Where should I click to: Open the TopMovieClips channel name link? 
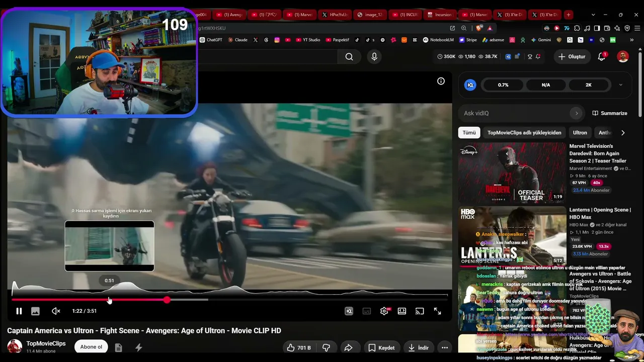(x=46, y=343)
